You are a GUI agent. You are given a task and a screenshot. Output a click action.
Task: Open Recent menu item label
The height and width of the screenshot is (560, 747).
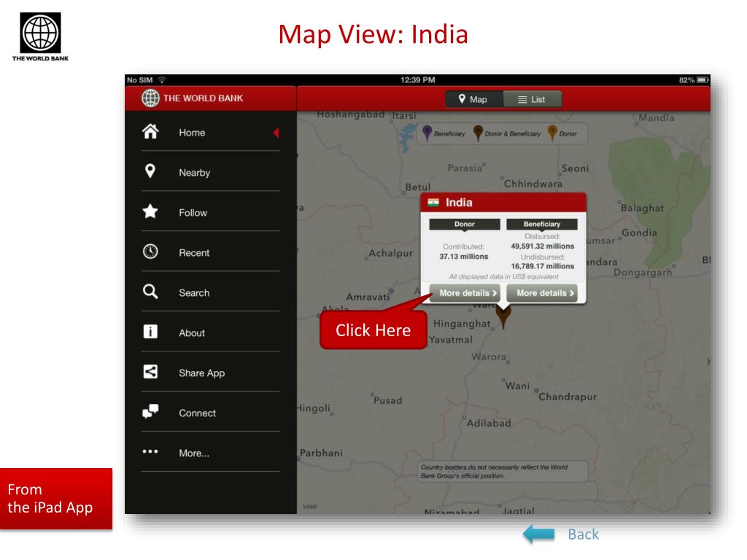[194, 253]
